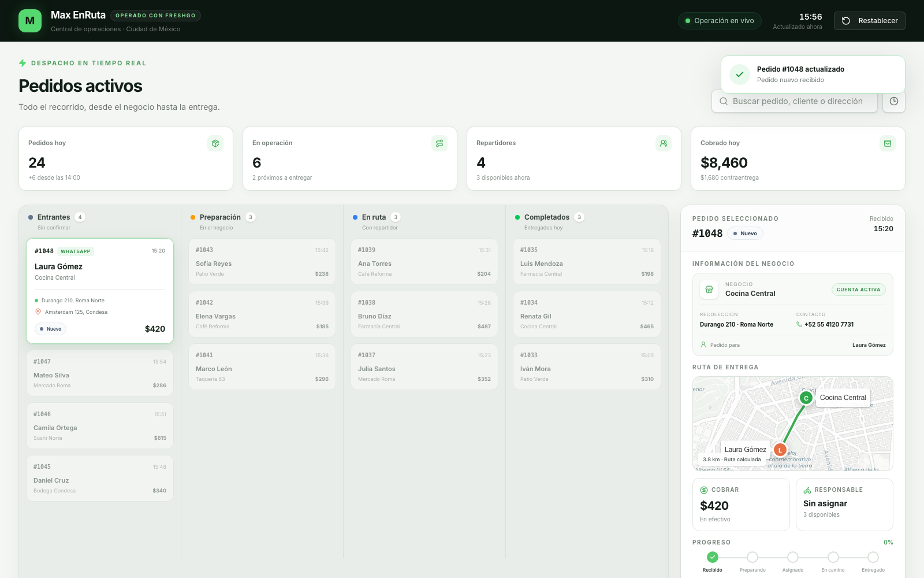This screenshot has height=578, width=924.
Task: Click the green C marker on the map
Action: pos(806,398)
